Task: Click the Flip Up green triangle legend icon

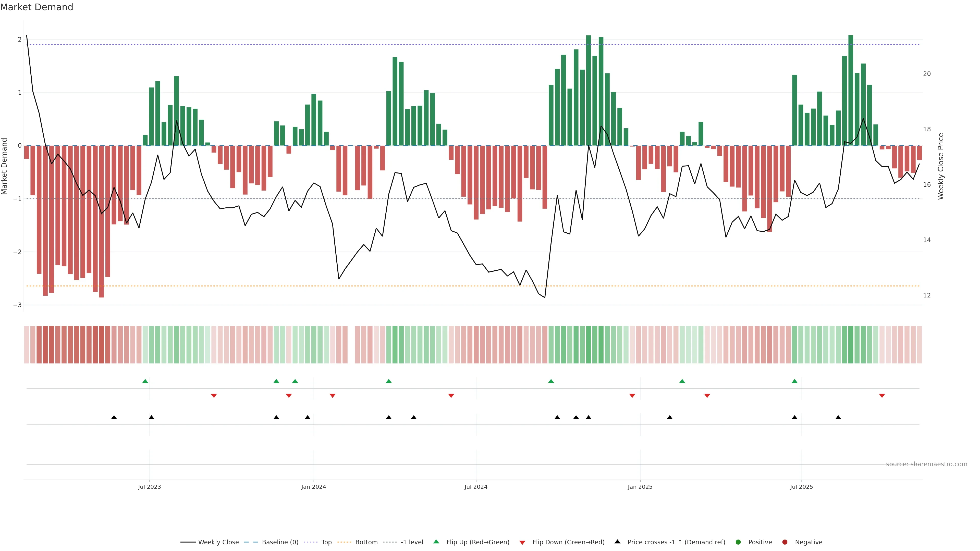Action: (436, 542)
